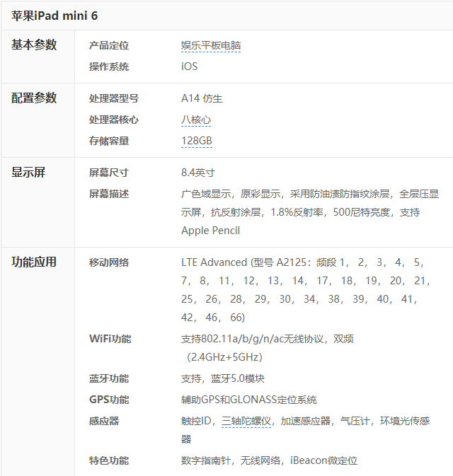This screenshot has width=453, height=476.
Task: Click the 蓝牙功能 row label
Action: click(x=109, y=378)
